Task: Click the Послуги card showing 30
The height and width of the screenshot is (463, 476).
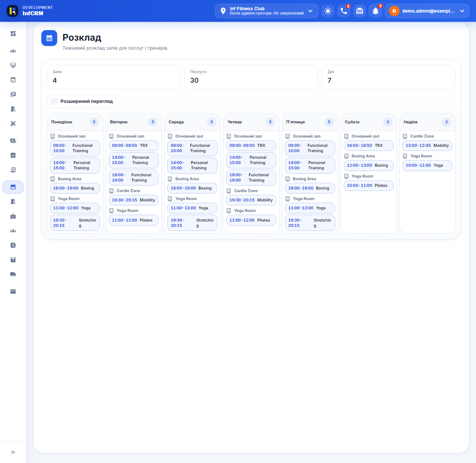Action: click(251, 77)
